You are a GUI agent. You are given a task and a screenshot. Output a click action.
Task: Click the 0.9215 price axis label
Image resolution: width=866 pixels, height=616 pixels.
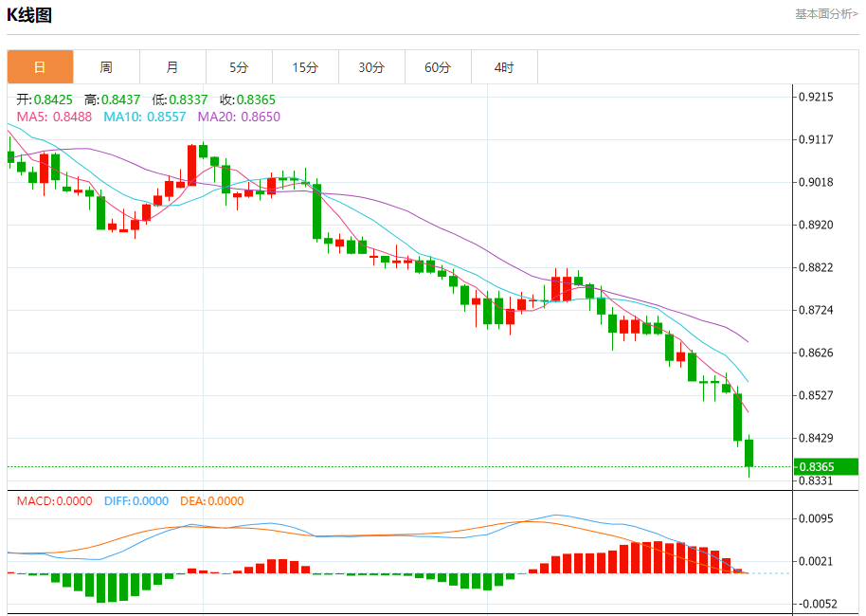(x=817, y=98)
